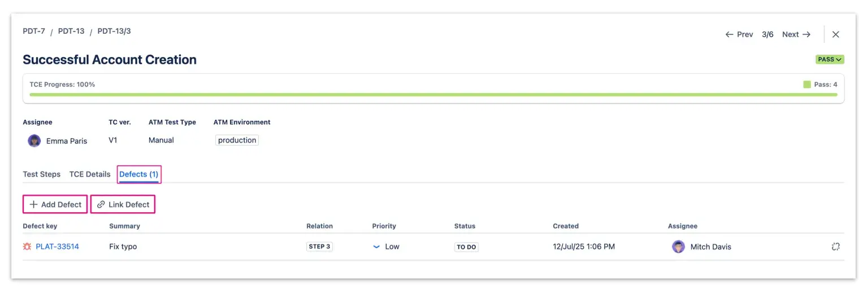Click the green TCE progress bar
This screenshot has height=294, width=868.
click(x=433, y=94)
